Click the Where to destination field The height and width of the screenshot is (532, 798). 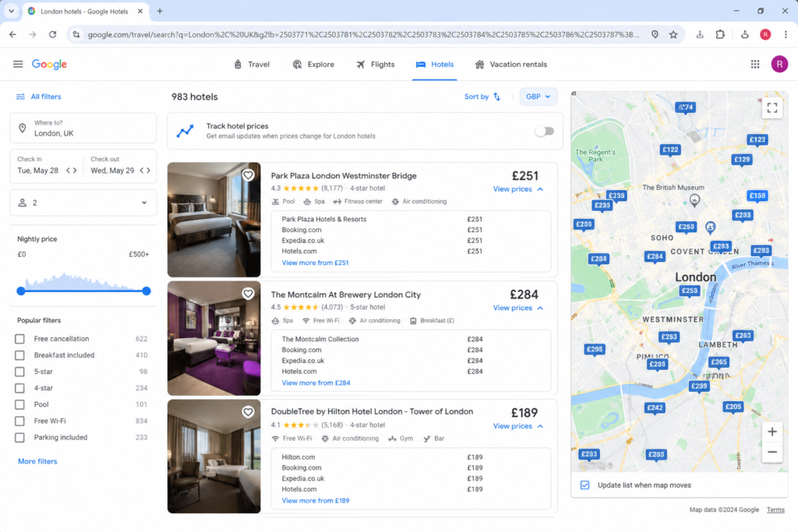[83, 129]
